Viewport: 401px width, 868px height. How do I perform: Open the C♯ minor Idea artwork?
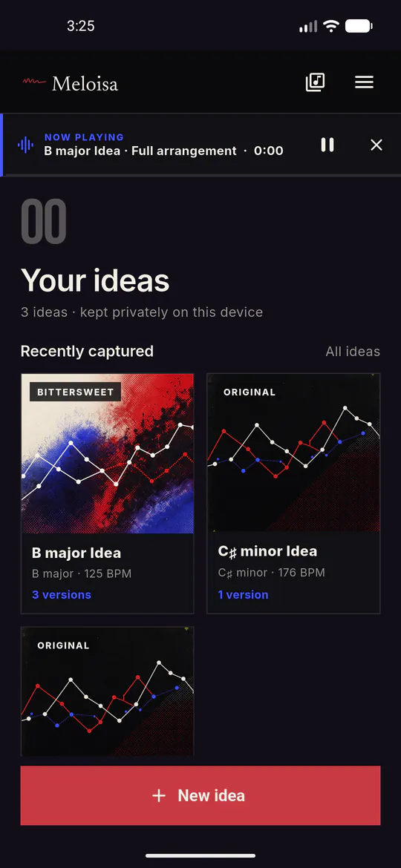coord(293,453)
